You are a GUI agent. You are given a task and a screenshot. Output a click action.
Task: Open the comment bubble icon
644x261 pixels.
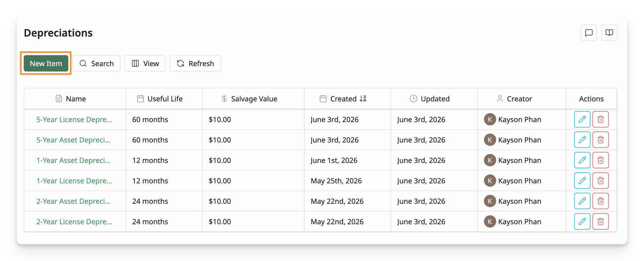coord(589,33)
